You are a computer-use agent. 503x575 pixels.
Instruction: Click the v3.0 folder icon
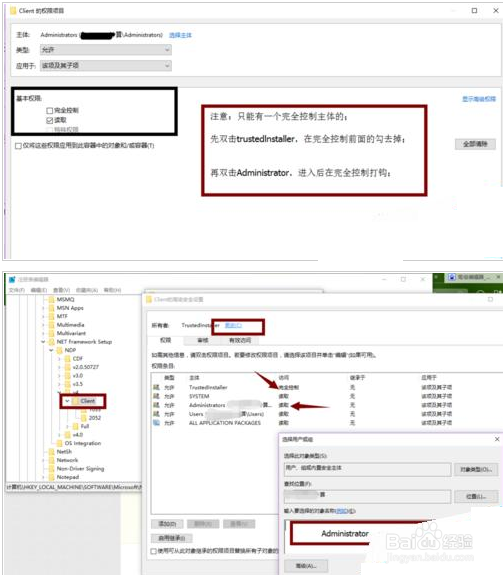[67, 376]
